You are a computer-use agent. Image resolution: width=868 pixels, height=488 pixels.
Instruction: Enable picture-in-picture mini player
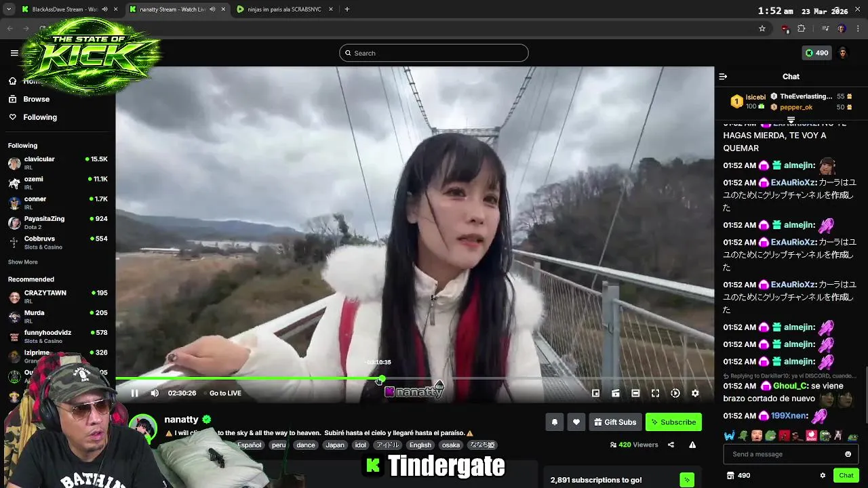pos(595,393)
